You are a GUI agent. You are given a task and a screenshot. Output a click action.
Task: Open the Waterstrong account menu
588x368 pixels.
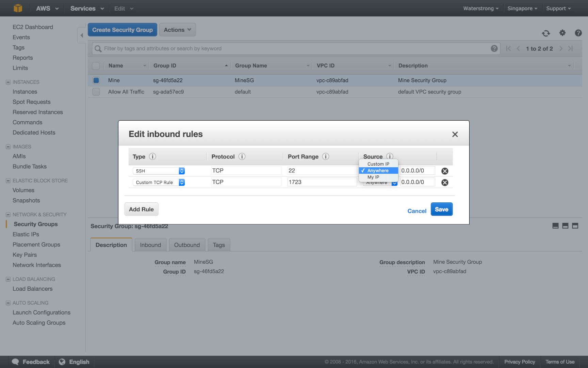pos(480,8)
